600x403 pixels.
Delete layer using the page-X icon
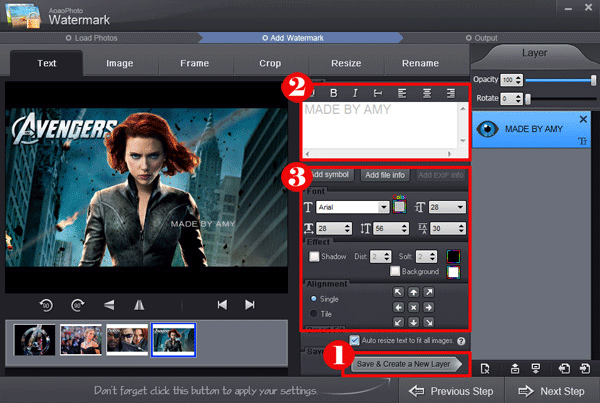[485, 369]
